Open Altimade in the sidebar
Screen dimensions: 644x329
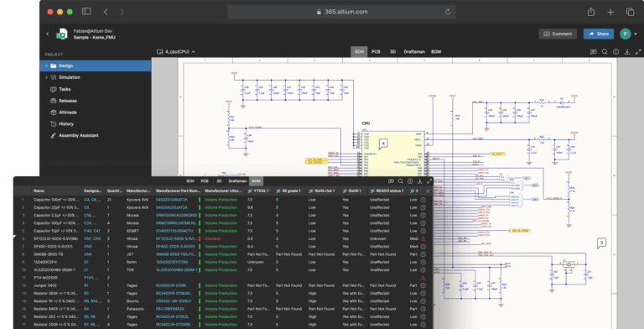[x=67, y=112]
